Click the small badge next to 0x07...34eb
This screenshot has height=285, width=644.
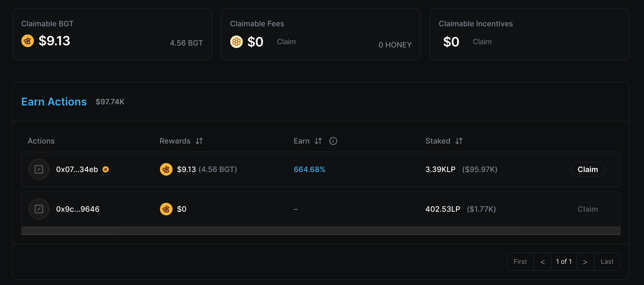tap(106, 169)
